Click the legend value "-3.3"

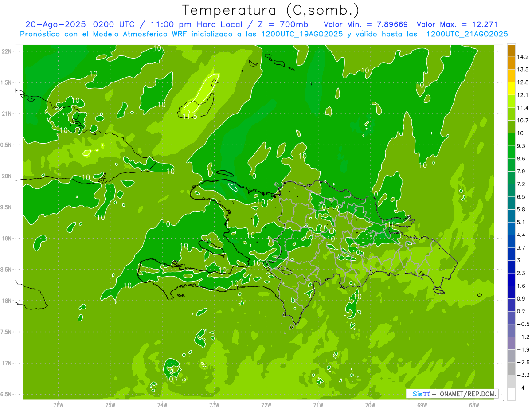coord(523,375)
